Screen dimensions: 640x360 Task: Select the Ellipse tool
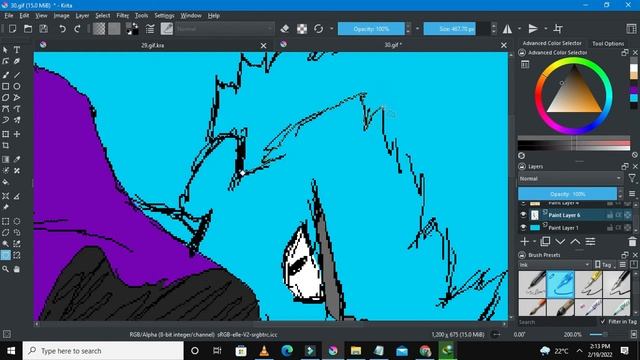(x=17, y=87)
